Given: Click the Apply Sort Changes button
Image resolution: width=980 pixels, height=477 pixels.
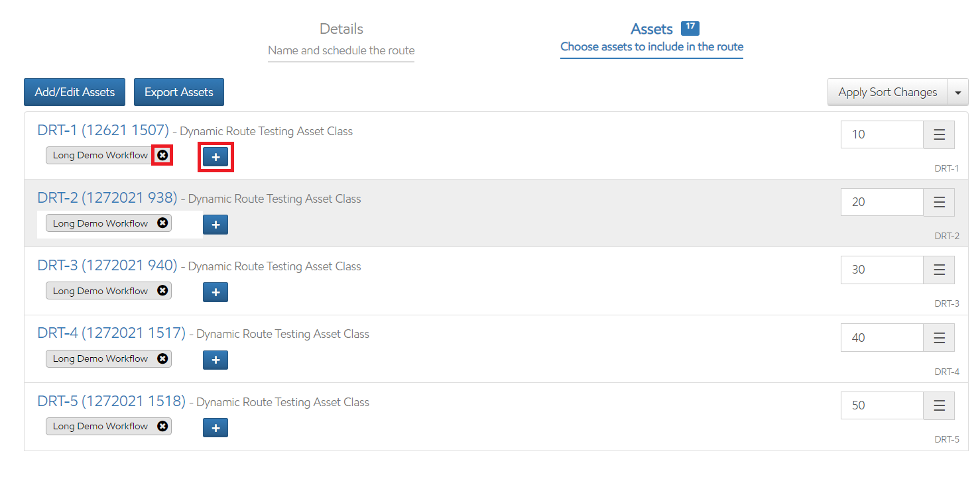Looking at the screenshot, I should 887,92.
